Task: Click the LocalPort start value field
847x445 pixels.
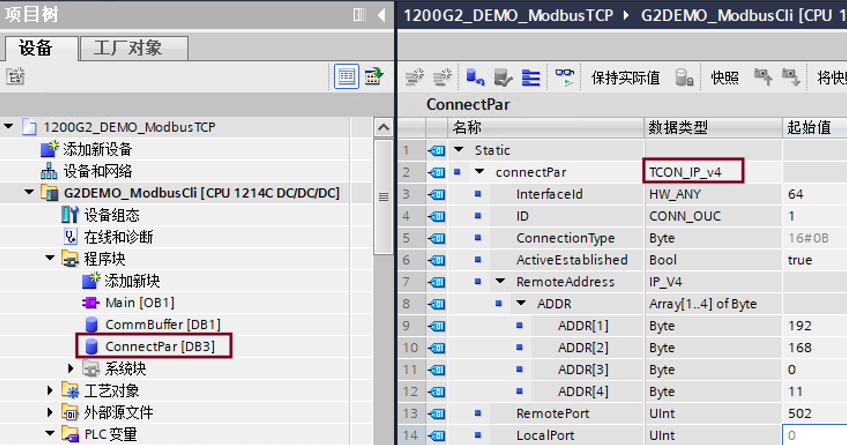Action: (813, 435)
